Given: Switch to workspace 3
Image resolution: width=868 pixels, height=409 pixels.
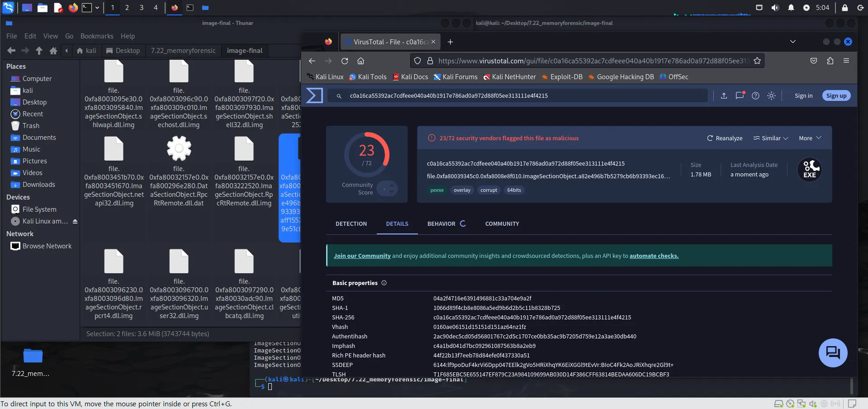Looking at the screenshot, I should pos(142,8).
